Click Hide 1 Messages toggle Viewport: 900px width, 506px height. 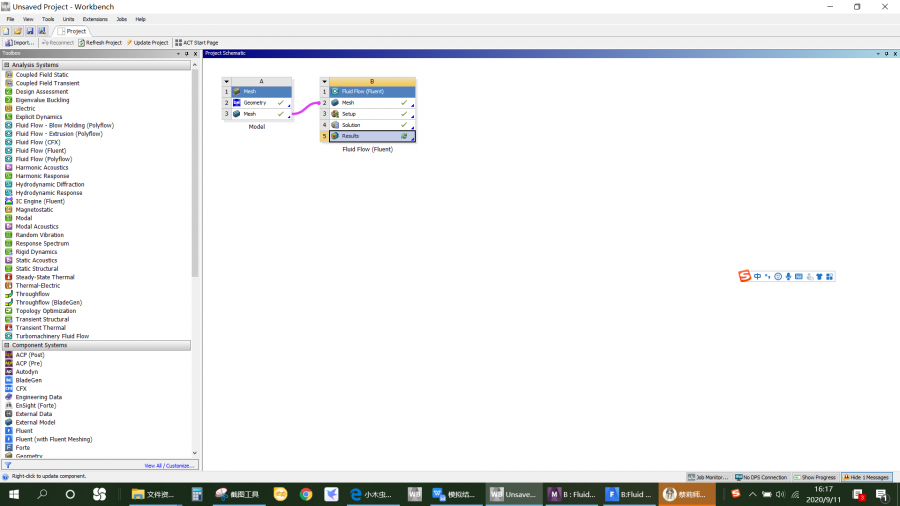(866, 477)
